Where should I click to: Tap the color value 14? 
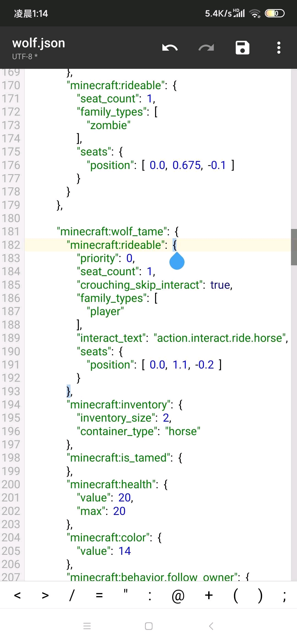point(125,551)
